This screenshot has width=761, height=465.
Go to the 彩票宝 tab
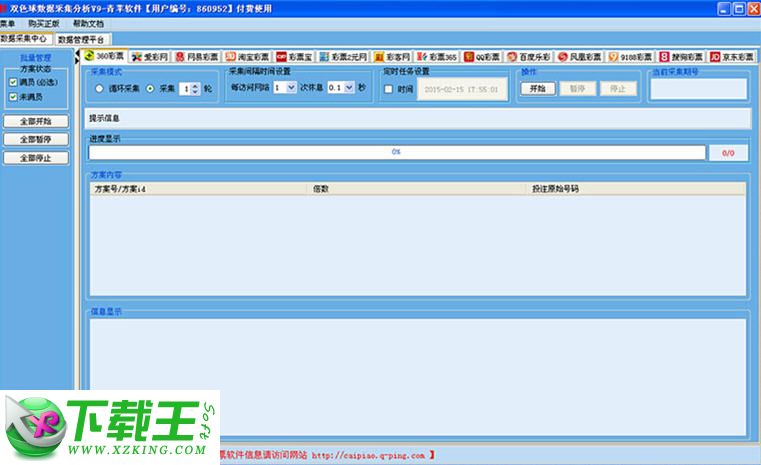[295, 57]
